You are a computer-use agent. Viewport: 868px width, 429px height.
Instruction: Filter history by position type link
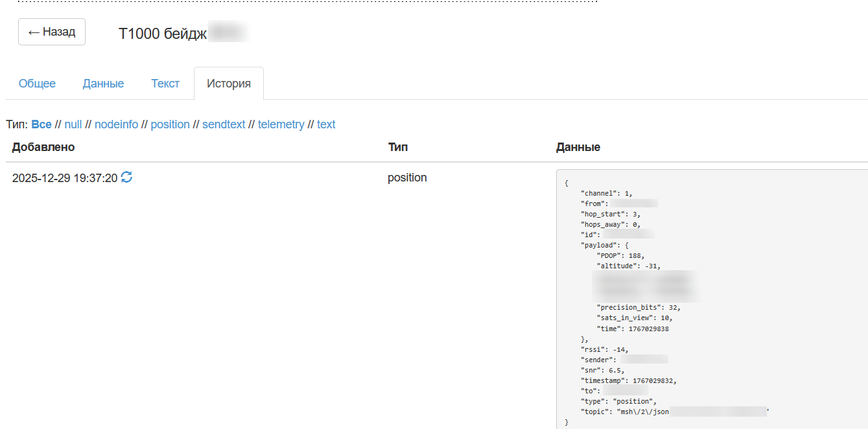point(170,124)
